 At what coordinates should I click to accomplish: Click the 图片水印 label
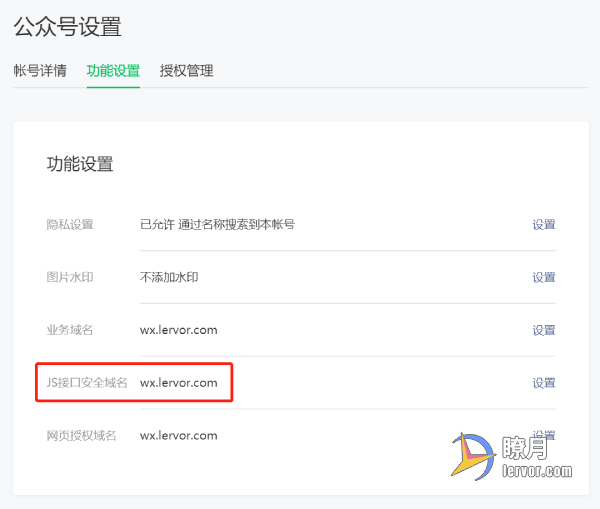pos(70,277)
